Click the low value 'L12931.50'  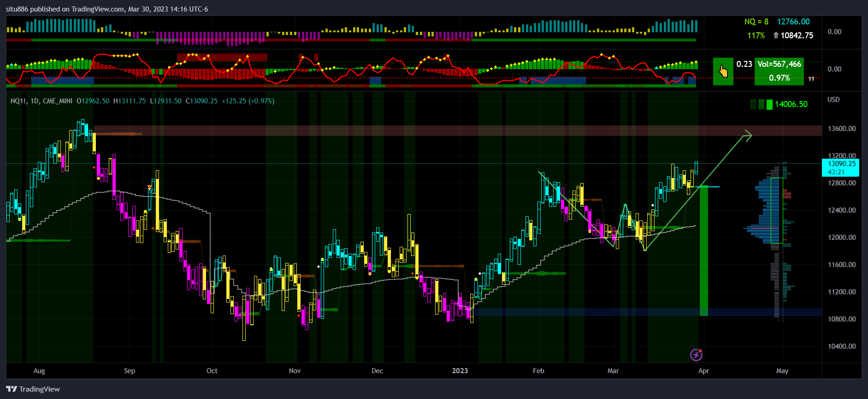coord(165,101)
